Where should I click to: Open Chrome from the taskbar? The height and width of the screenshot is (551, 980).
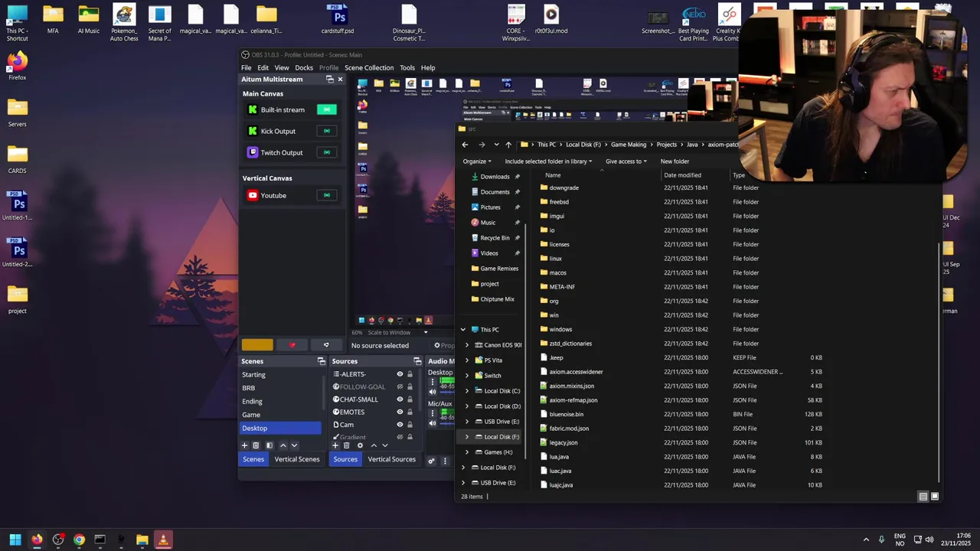point(79,540)
